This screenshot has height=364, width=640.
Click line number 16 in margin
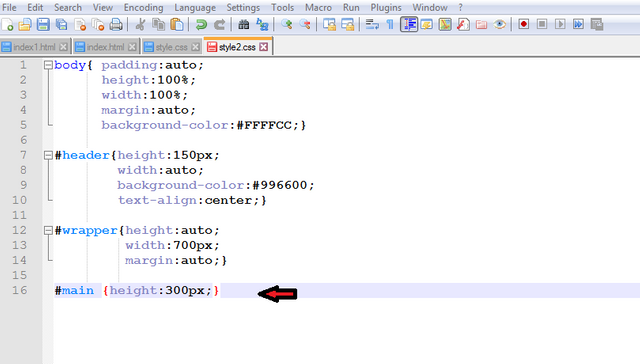(19, 290)
